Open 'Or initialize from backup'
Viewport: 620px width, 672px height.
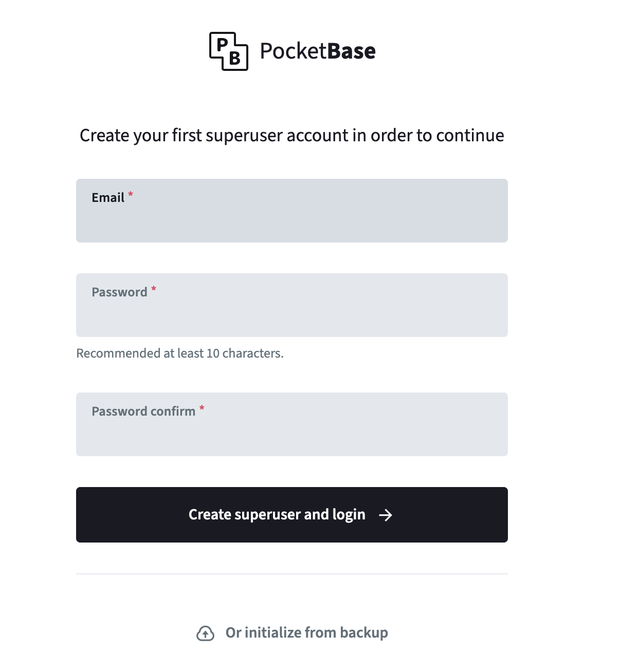pyautogui.click(x=306, y=632)
